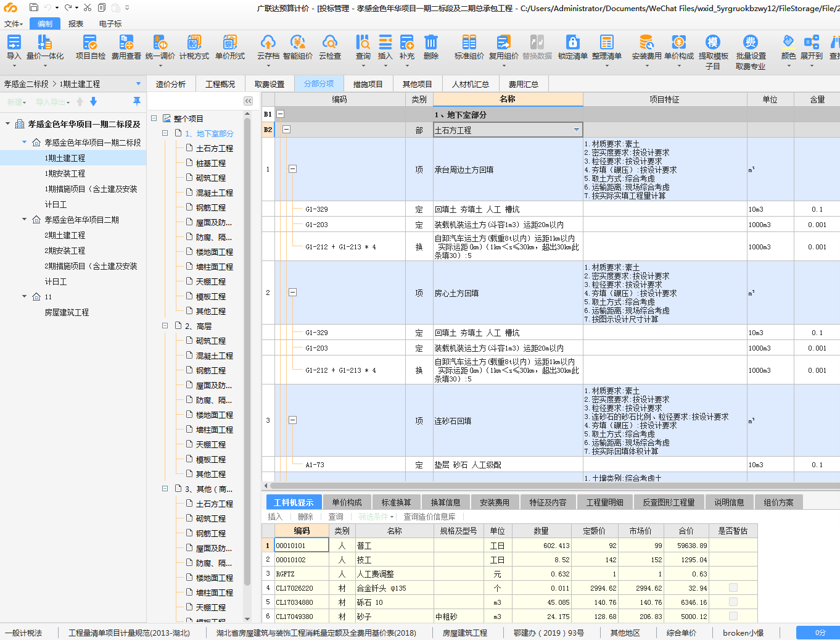Switch to 单价构成 bottom tab
Screen dimensions: 840x640
[347, 502]
